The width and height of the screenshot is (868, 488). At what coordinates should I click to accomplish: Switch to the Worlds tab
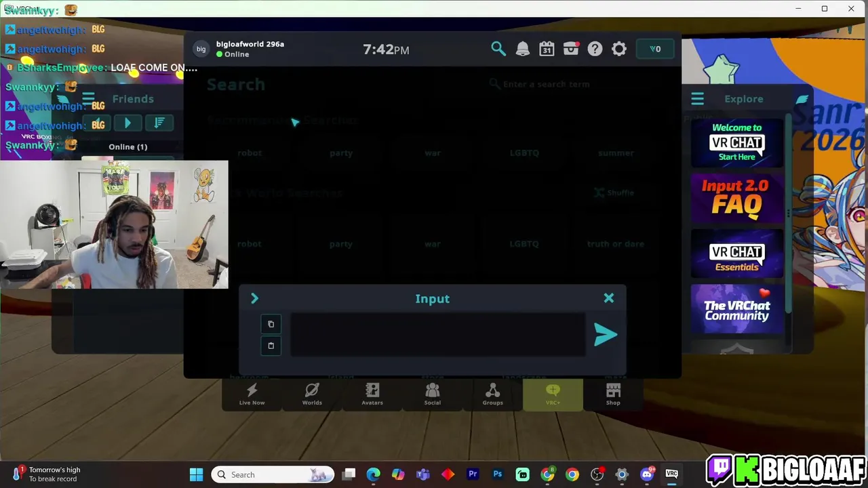[312, 394]
